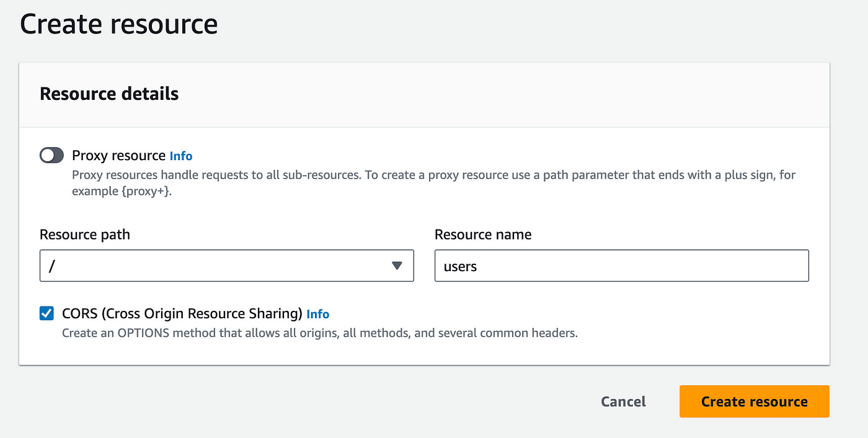
Task: Click the Resource details panel heading
Action: [x=109, y=94]
